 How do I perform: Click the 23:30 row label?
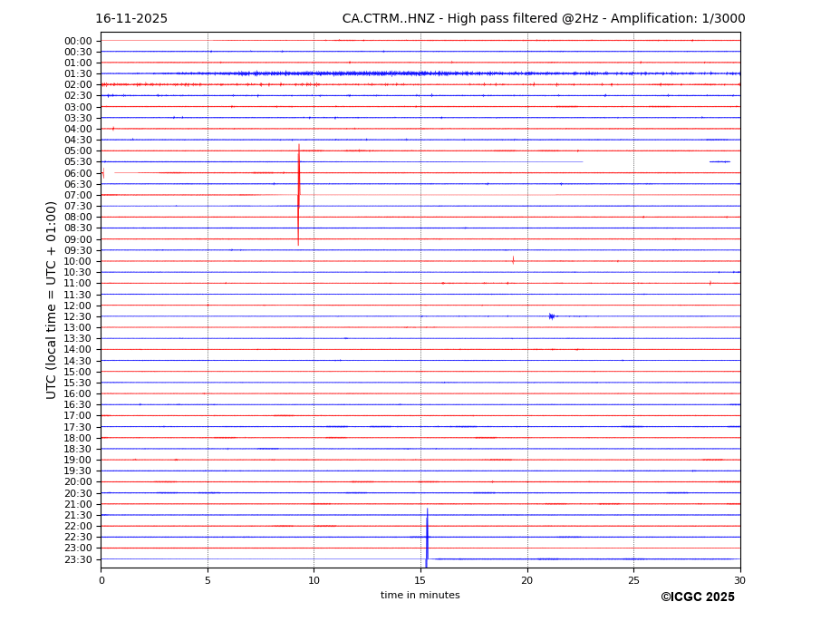pyautogui.click(x=78, y=559)
